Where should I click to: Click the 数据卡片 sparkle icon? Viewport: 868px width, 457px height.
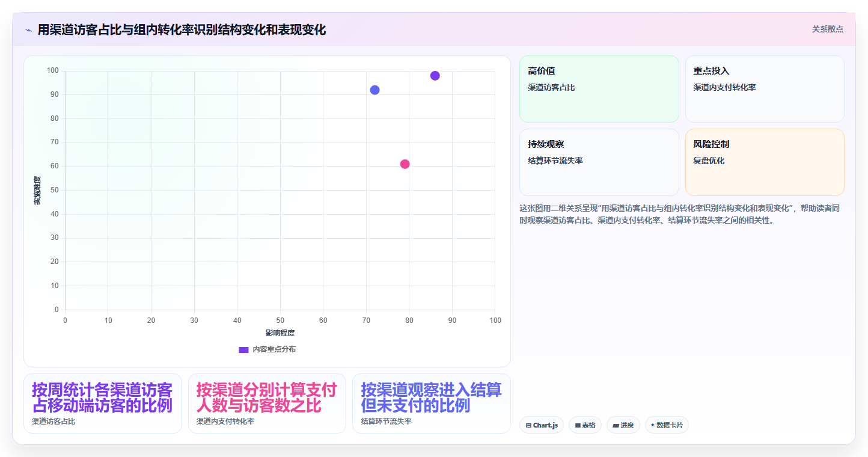click(x=653, y=425)
